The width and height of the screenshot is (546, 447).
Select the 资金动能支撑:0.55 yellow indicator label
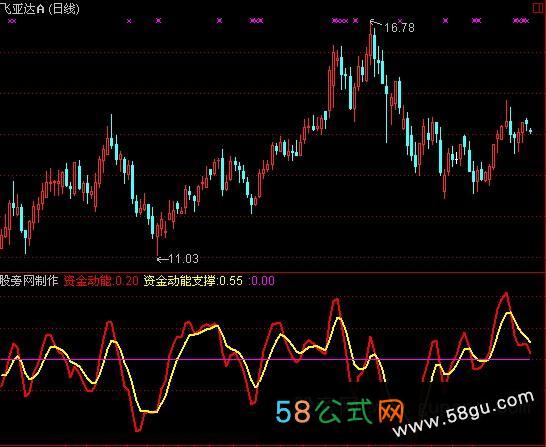pyautogui.click(x=193, y=281)
